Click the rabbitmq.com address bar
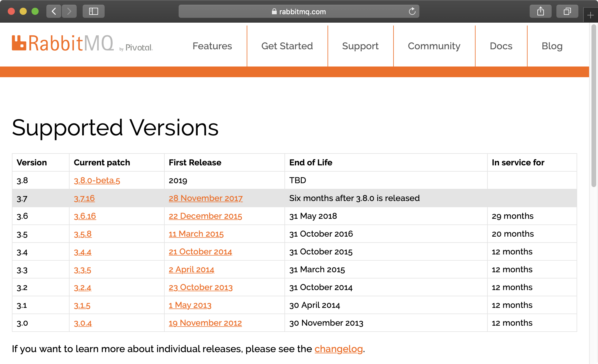Image resolution: width=598 pixels, height=364 pixels. click(299, 11)
